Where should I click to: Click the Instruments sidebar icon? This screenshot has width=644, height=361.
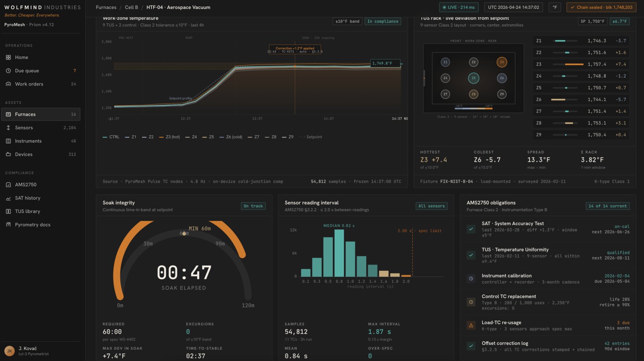point(8,141)
